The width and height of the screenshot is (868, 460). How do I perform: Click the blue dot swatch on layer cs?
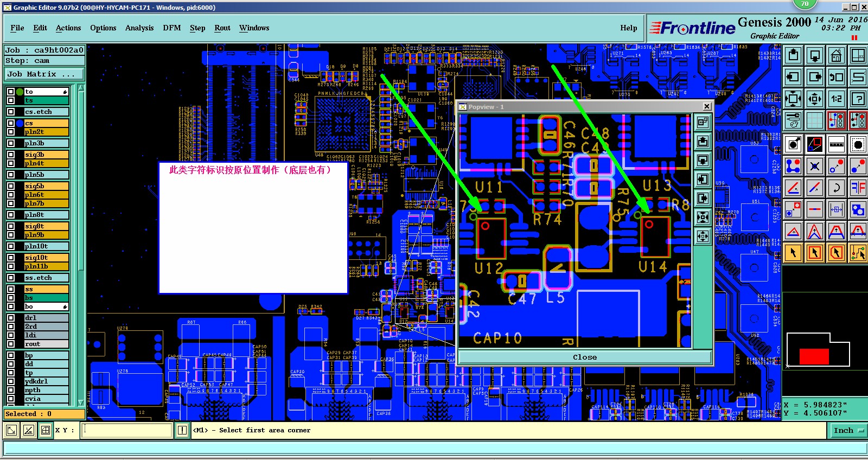[x=20, y=123]
